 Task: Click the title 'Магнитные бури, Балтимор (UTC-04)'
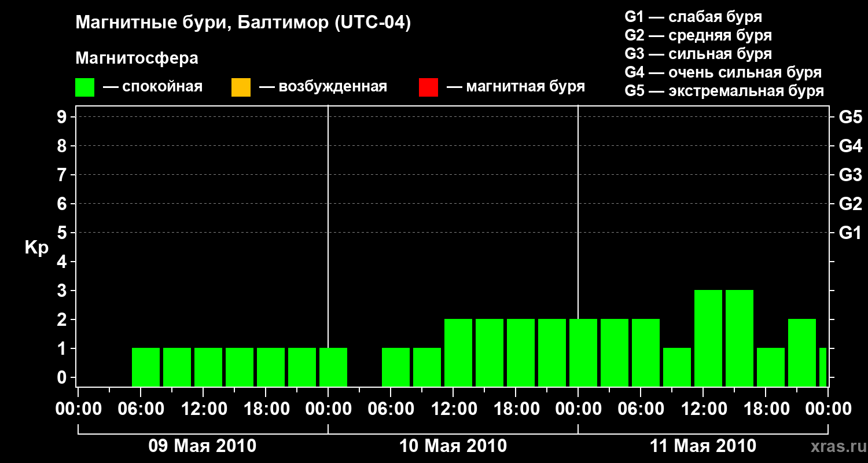[243, 23]
